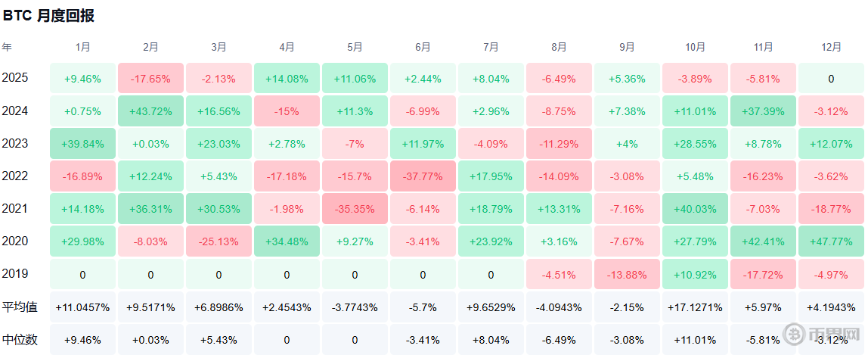Viewport: 868px width, 355px height.
Task: Select the October average +17.1271% cell
Action: pos(695,307)
